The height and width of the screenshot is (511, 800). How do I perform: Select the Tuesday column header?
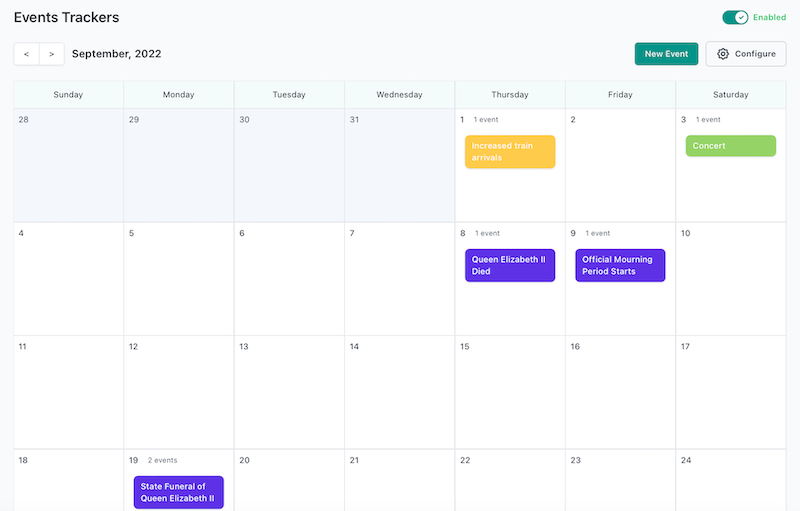click(x=289, y=94)
